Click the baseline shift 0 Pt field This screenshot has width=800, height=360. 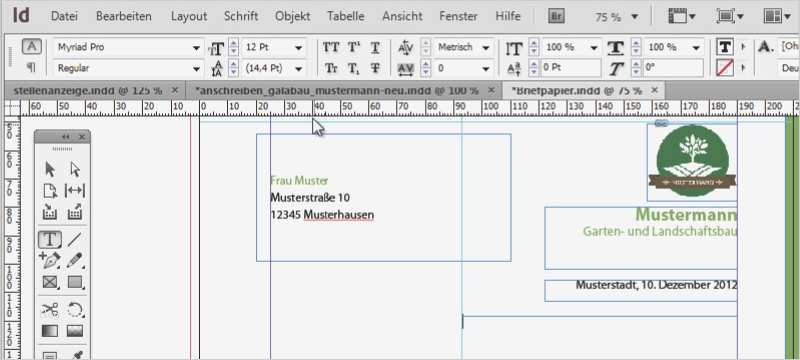tap(570, 68)
